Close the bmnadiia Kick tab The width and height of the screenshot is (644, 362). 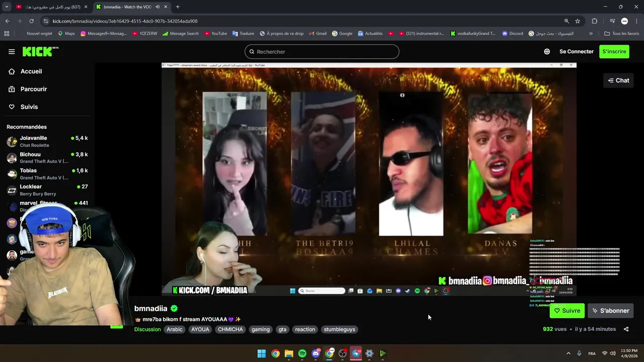coord(166,7)
